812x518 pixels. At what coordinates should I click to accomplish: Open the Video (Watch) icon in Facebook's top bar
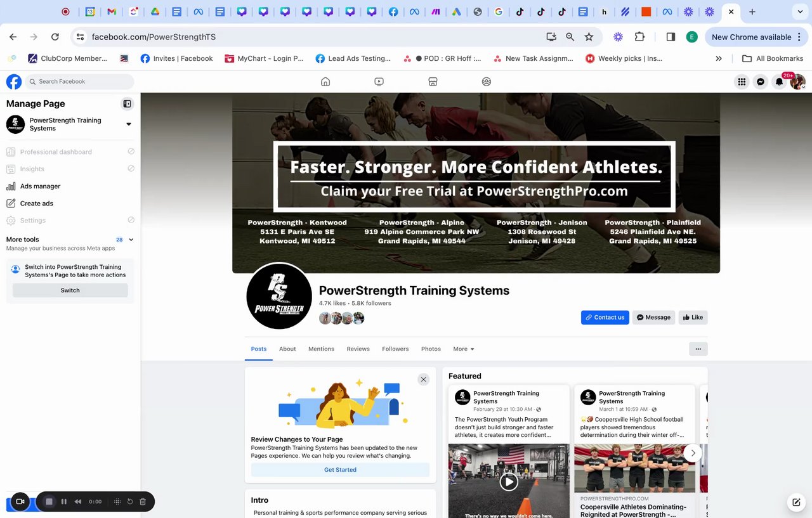click(x=379, y=81)
